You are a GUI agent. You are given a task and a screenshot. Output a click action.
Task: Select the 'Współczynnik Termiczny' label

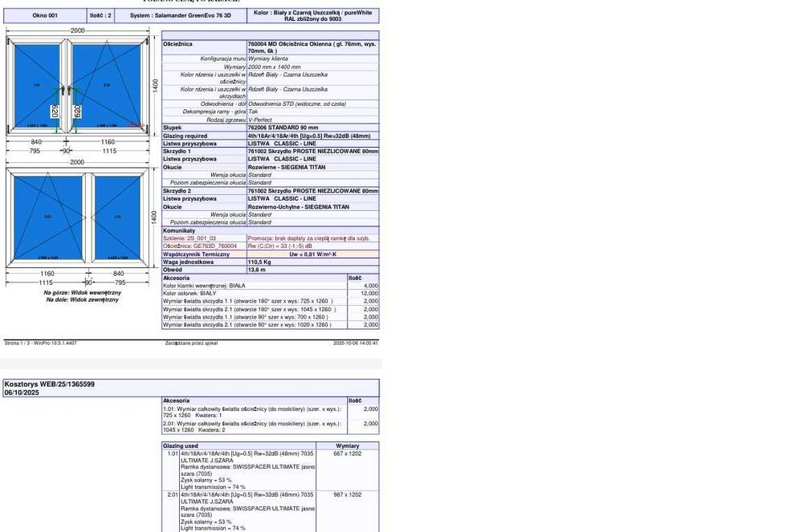[x=196, y=254]
